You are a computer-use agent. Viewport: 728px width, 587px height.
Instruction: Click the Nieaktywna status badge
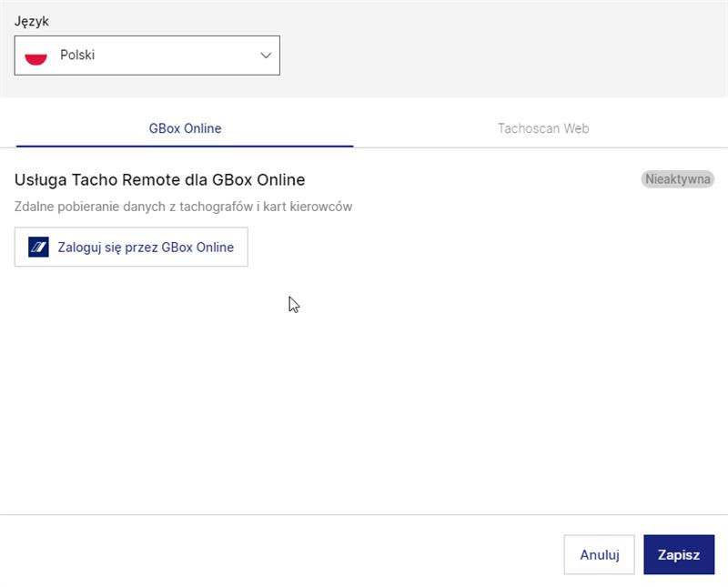(677, 179)
